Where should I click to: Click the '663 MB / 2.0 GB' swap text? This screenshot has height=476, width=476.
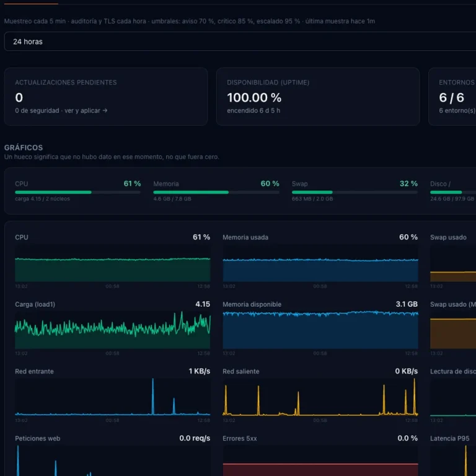pyautogui.click(x=312, y=199)
